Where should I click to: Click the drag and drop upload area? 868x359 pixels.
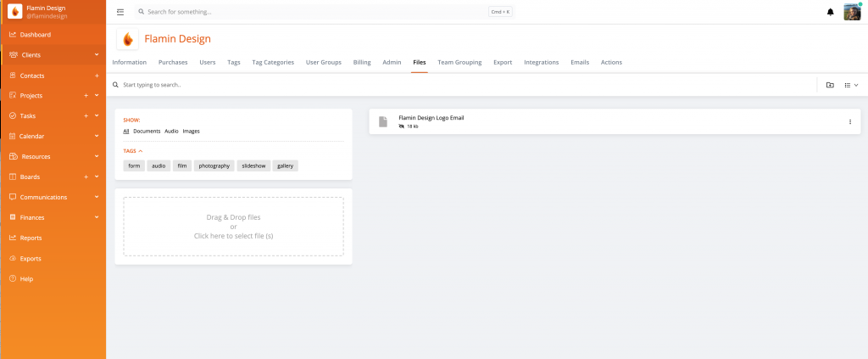click(233, 227)
